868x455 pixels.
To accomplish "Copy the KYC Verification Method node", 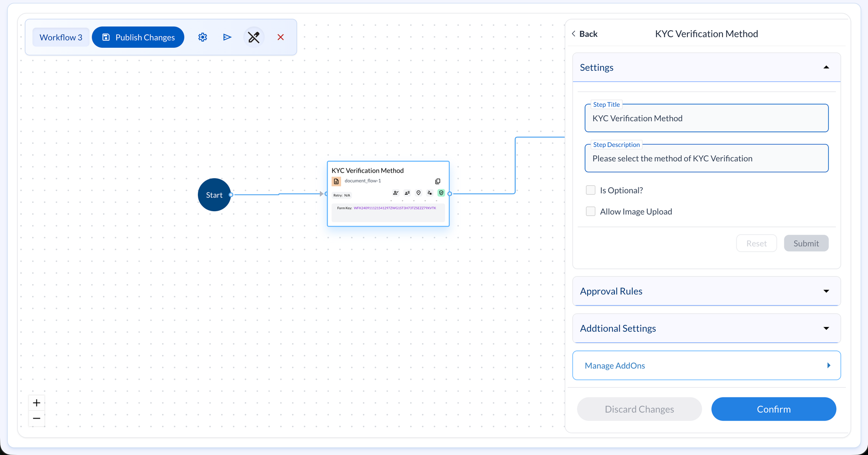I will click(437, 181).
